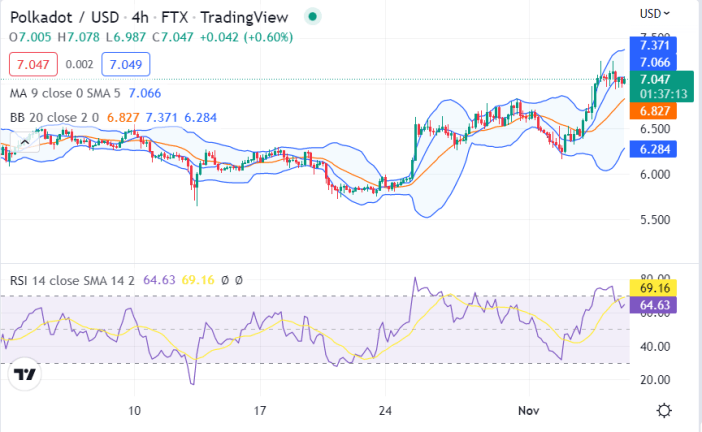The height and width of the screenshot is (432, 702).
Task: Click the yellow 69.16 RSI legend value
Action: pos(198,281)
